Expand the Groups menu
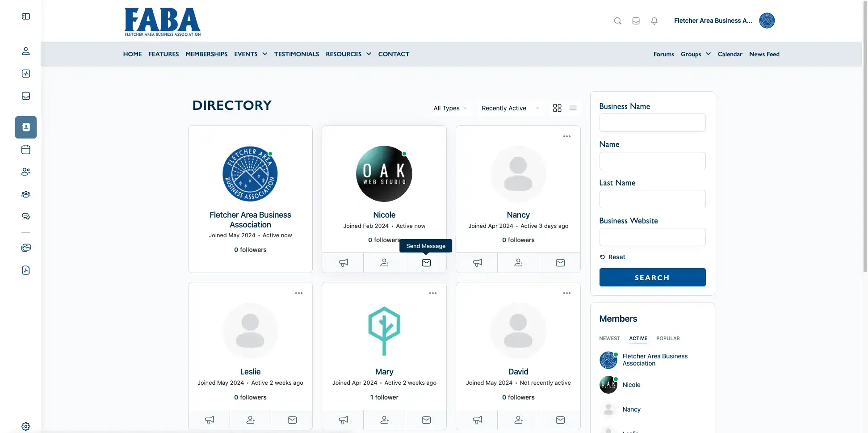Viewport: 868px width, 433px height. click(x=696, y=54)
